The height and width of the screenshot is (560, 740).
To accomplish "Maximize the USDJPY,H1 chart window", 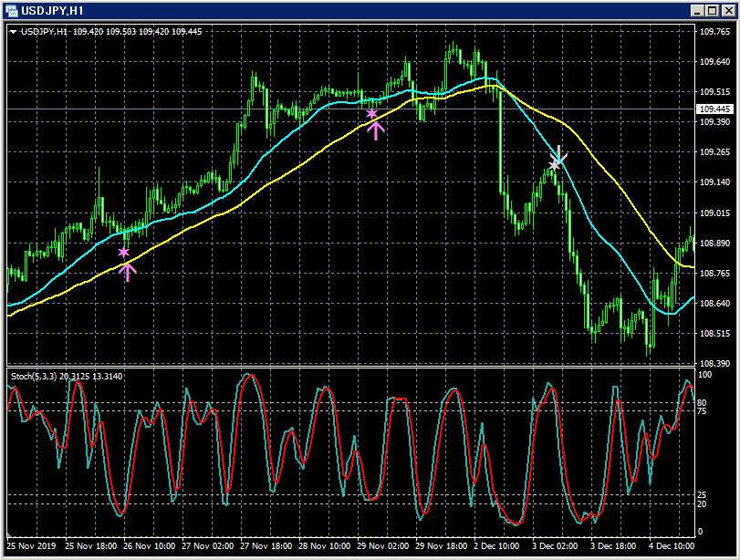I will click(713, 10).
